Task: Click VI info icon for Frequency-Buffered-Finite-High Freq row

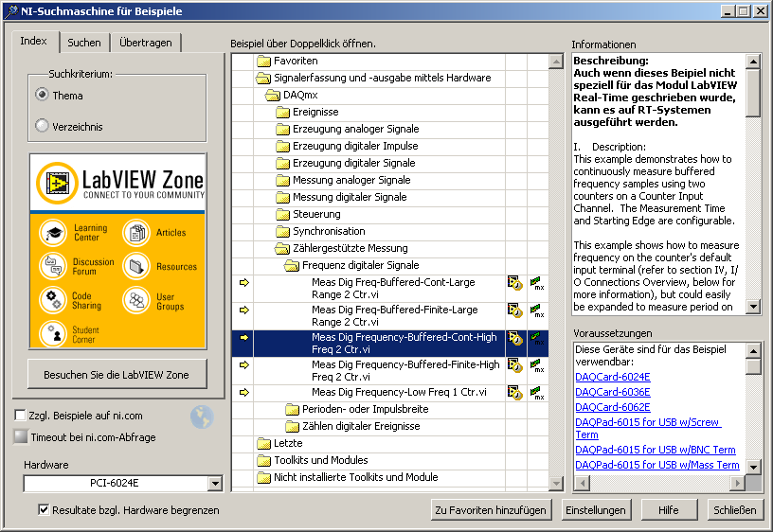Action: pos(514,365)
